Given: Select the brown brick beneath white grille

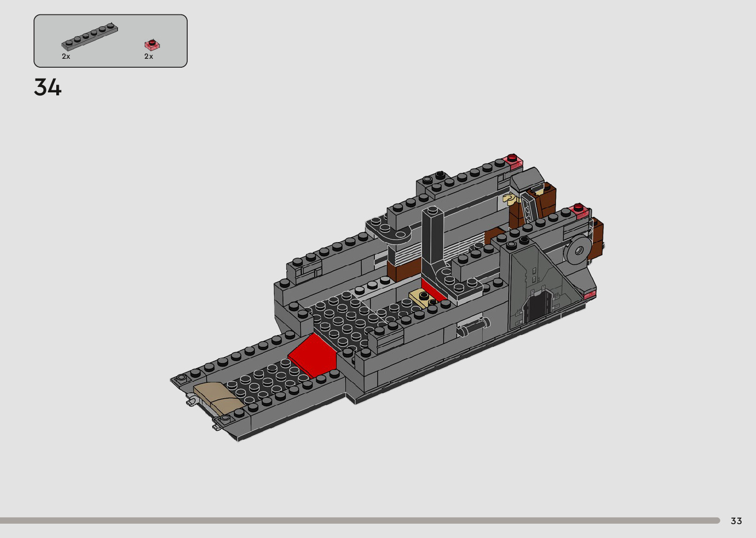Looking at the screenshot, I should click(404, 270).
